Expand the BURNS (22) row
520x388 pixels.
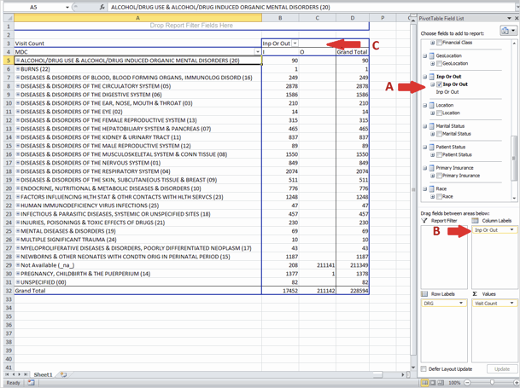coord(18,69)
